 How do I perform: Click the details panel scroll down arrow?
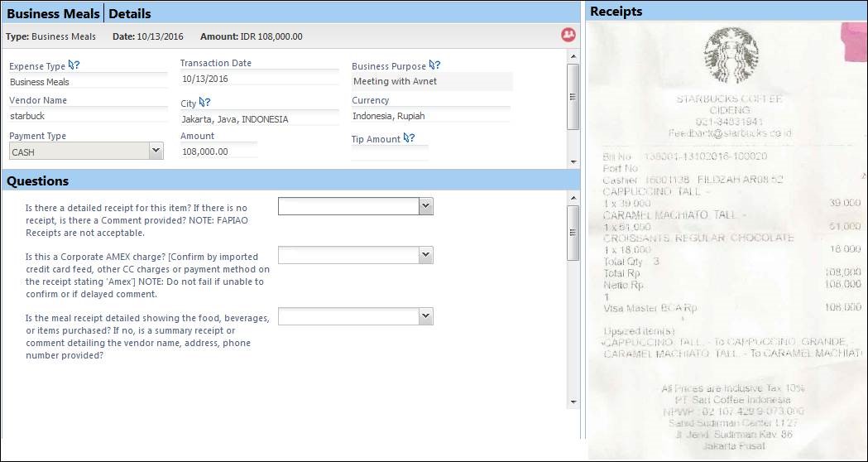573,161
